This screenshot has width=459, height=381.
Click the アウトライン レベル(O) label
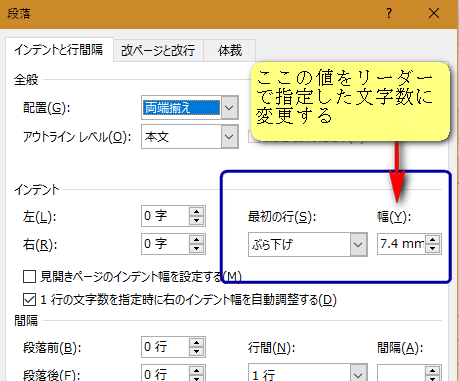[x=77, y=137]
